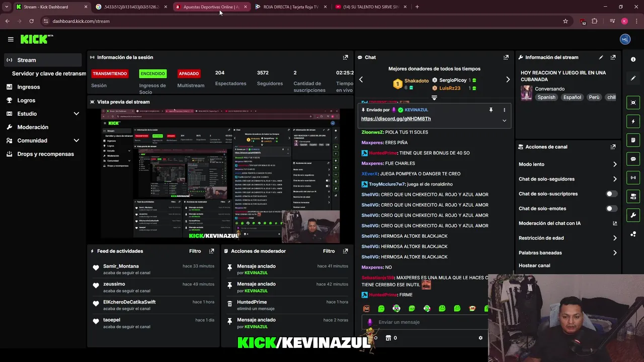Click Samir_Montana in activity feed
This screenshot has width=644, height=362.
pyautogui.click(x=121, y=266)
